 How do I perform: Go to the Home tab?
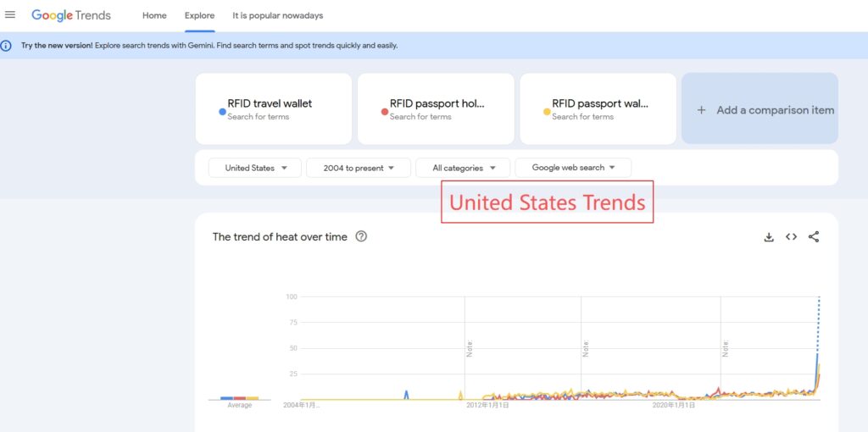(x=154, y=15)
